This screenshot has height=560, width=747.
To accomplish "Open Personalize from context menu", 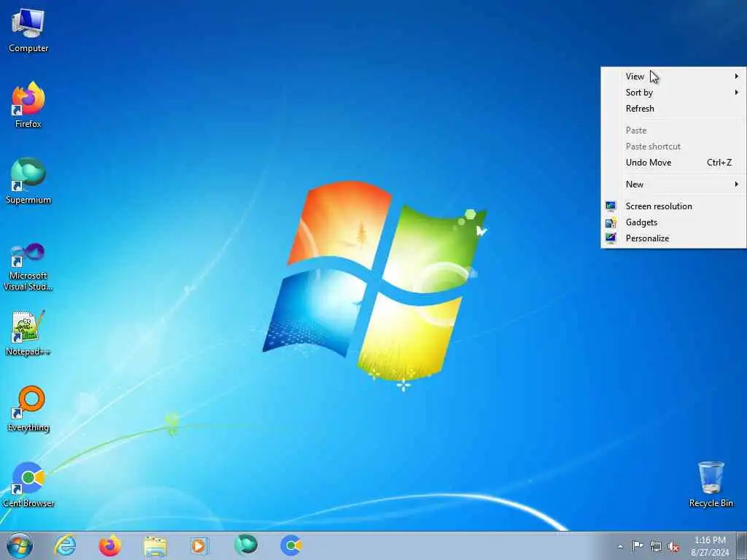I will (x=673, y=238).
